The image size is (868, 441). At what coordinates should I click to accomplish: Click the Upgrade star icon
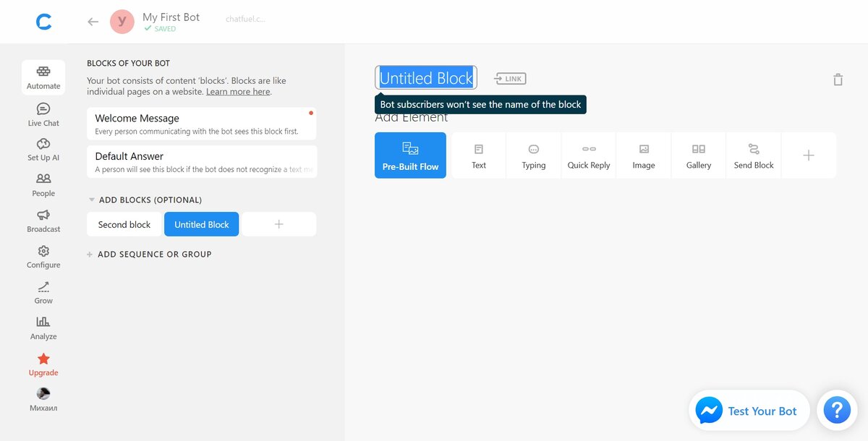[x=43, y=359]
